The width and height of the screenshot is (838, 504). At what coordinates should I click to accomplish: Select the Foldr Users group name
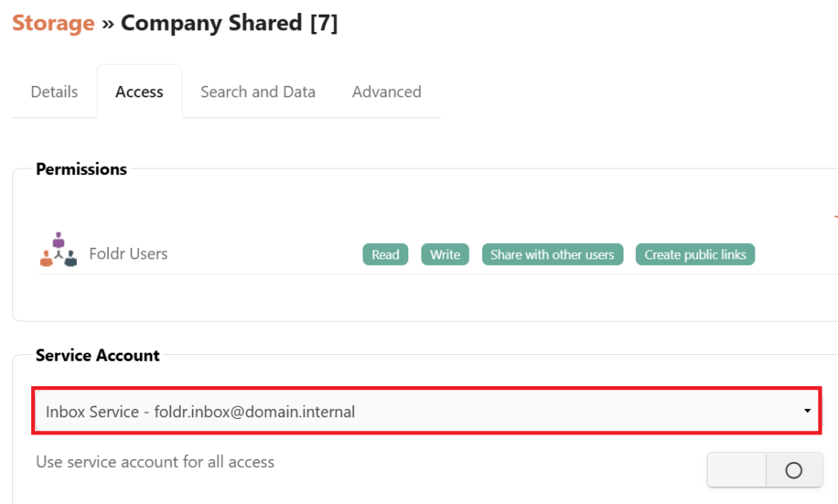pyautogui.click(x=128, y=254)
